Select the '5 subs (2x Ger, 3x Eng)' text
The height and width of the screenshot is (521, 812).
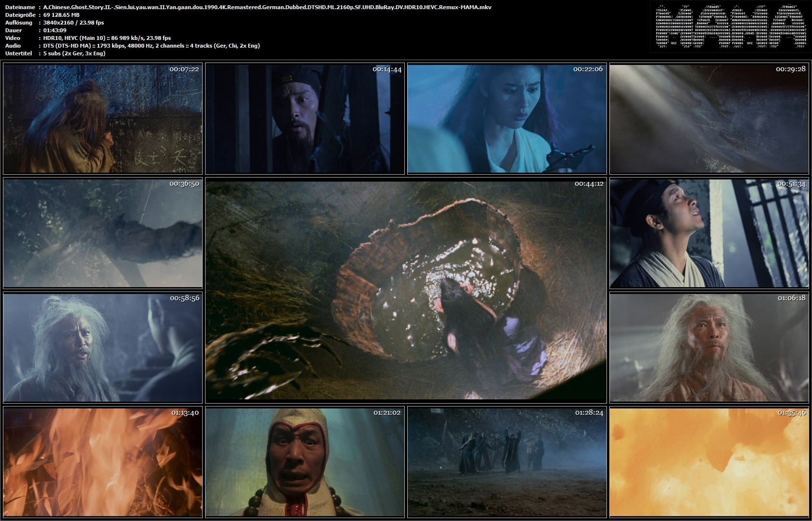click(x=74, y=53)
